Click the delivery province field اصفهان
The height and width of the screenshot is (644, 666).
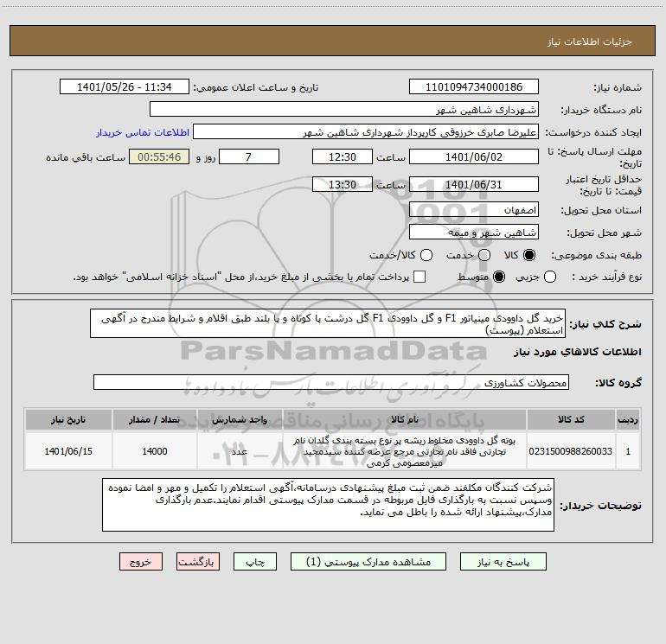point(474,210)
